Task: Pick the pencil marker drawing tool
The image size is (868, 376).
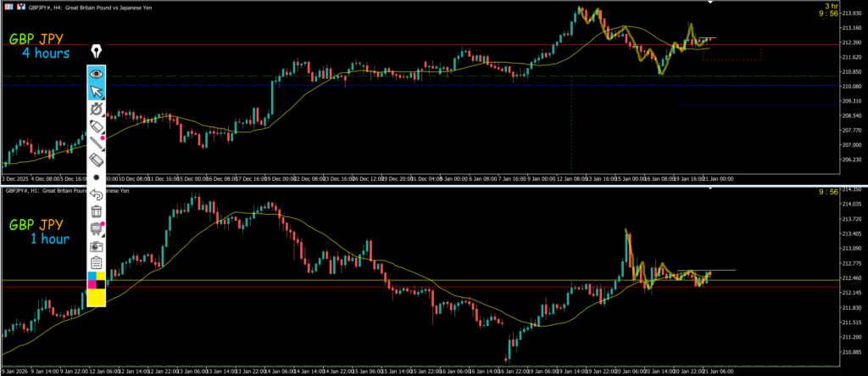Action: click(97, 126)
